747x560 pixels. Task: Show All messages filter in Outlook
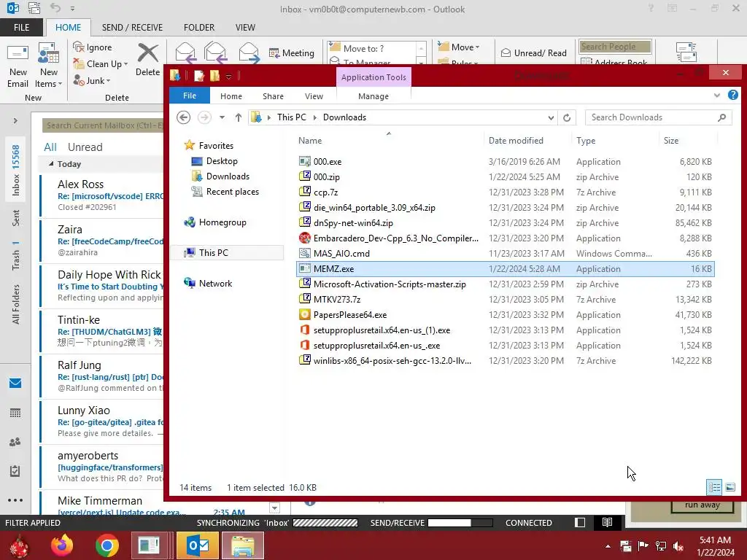pos(50,147)
